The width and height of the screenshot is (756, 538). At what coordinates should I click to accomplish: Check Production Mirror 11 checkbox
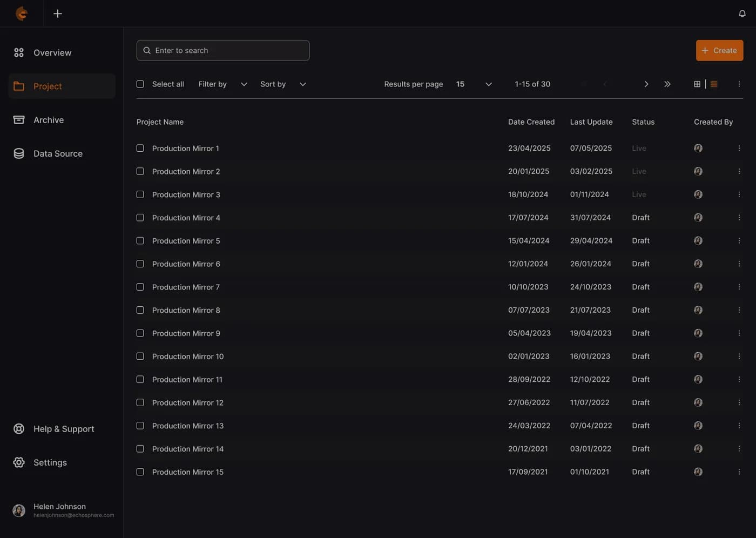pyautogui.click(x=140, y=380)
